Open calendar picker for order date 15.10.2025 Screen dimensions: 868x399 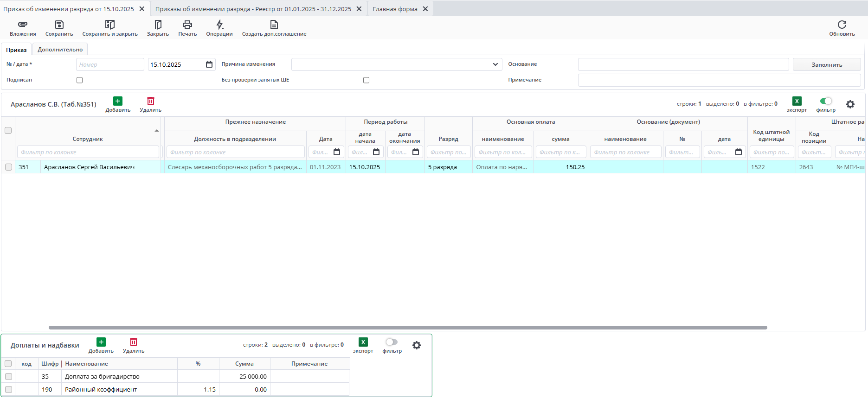pyautogui.click(x=209, y=64)
